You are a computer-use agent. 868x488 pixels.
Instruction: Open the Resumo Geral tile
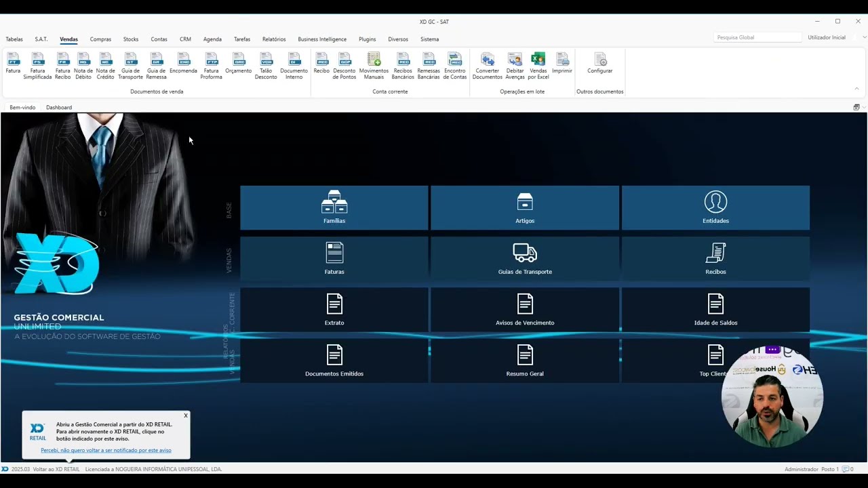coord(525,361)
